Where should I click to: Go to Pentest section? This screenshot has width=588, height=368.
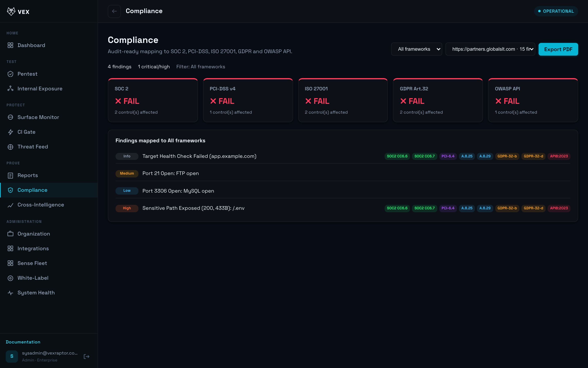pos(49,74)
